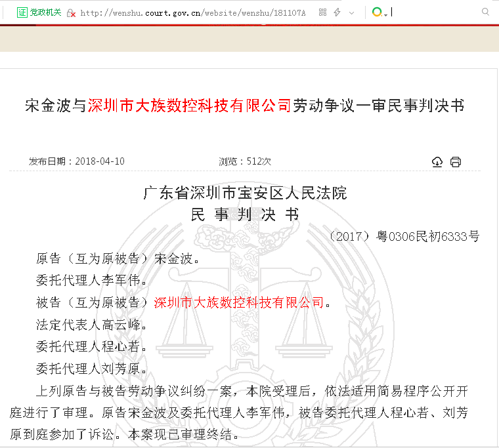
Task: Expand the address bar dropdown chevron
Action: coord(352,13)
